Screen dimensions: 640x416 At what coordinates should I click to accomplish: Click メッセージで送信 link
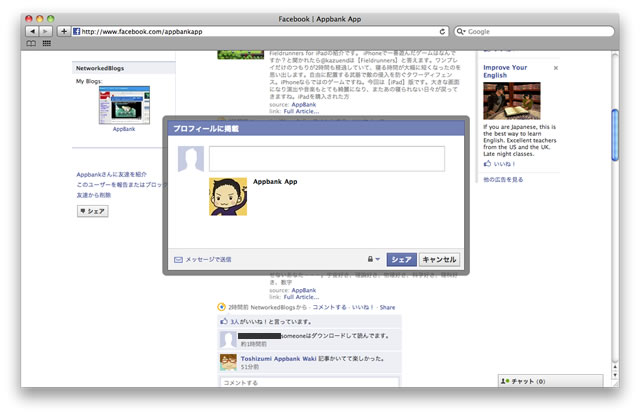[x=209, y=260]
